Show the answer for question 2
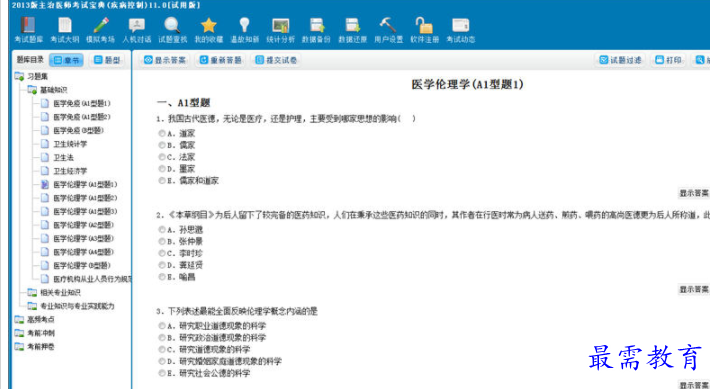The height and width of the screenshot is (389, 710). (x=693, y=289)
